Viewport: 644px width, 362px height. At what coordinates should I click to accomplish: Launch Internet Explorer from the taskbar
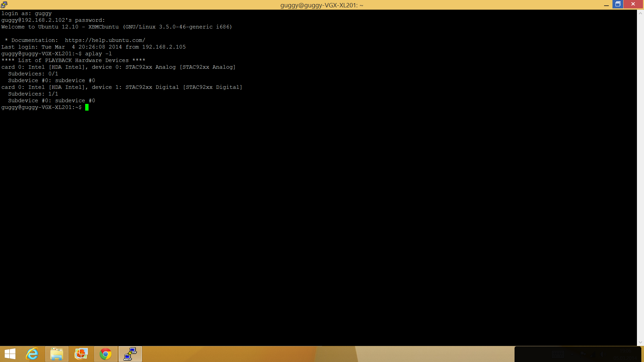click(x=32, y=354)
